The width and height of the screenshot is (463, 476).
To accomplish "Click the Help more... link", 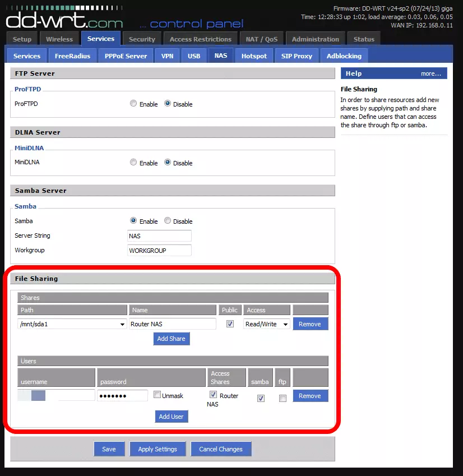I will pos(430,73).
